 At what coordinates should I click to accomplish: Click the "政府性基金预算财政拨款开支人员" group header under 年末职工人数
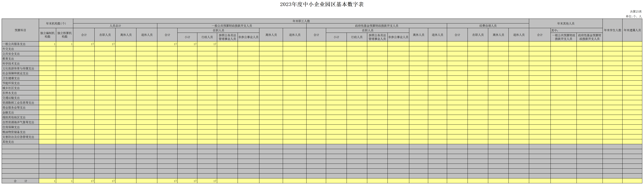[376, 26]
